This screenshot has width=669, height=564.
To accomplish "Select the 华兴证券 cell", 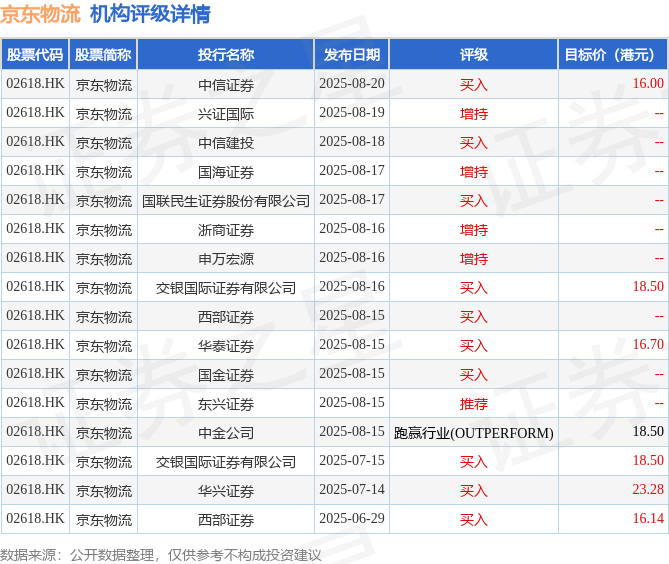I will pos(226,491).
